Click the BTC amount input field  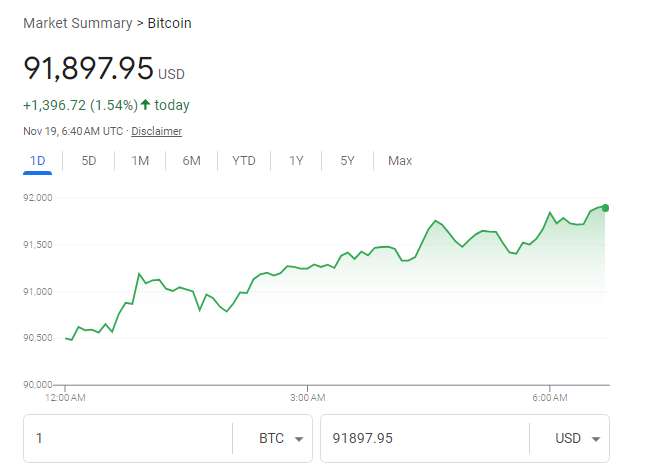(127, 439)
